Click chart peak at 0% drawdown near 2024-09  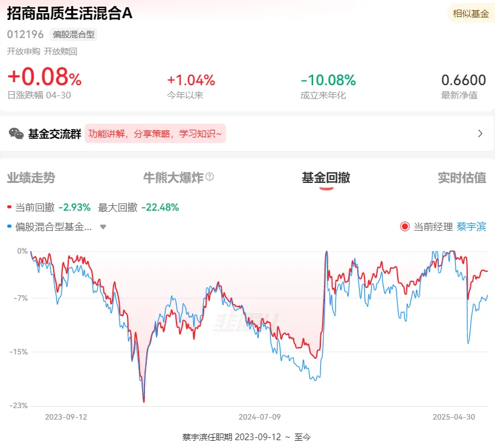326,252
